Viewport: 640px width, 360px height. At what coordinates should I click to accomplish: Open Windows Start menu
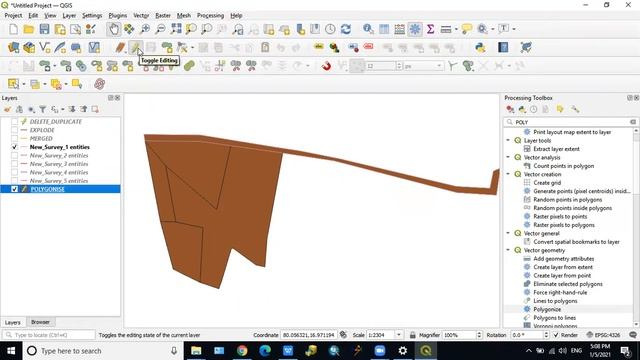pyautogui.click(x=11, y=351)
